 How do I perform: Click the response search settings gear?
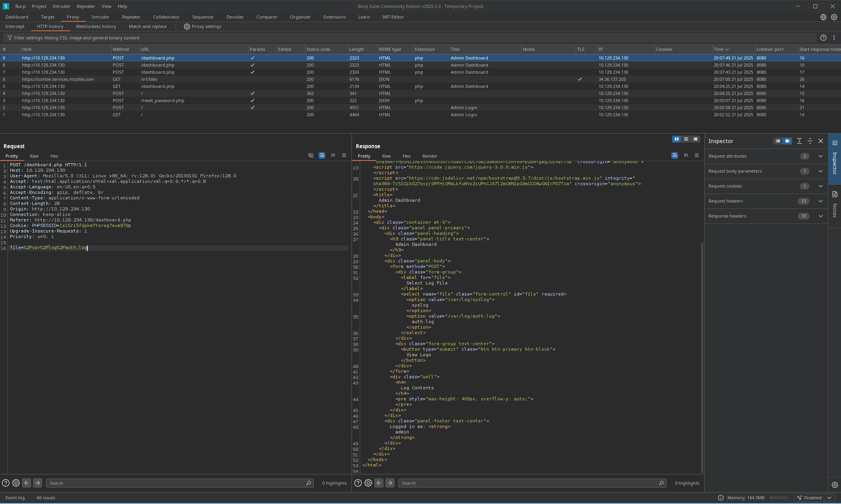point(368,483)
